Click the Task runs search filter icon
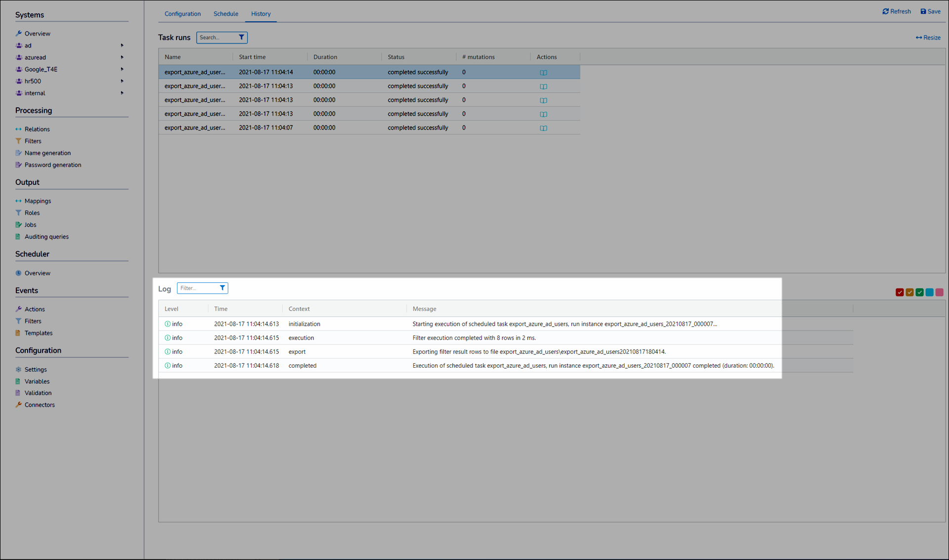The width and height of the screenshot is (949, 560). [x=241, y=38]
